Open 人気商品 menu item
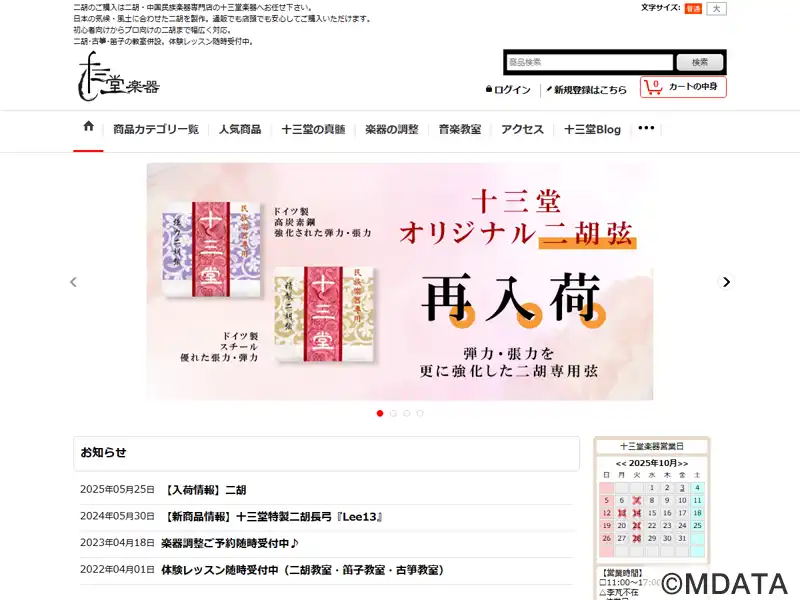 [240, 130]
